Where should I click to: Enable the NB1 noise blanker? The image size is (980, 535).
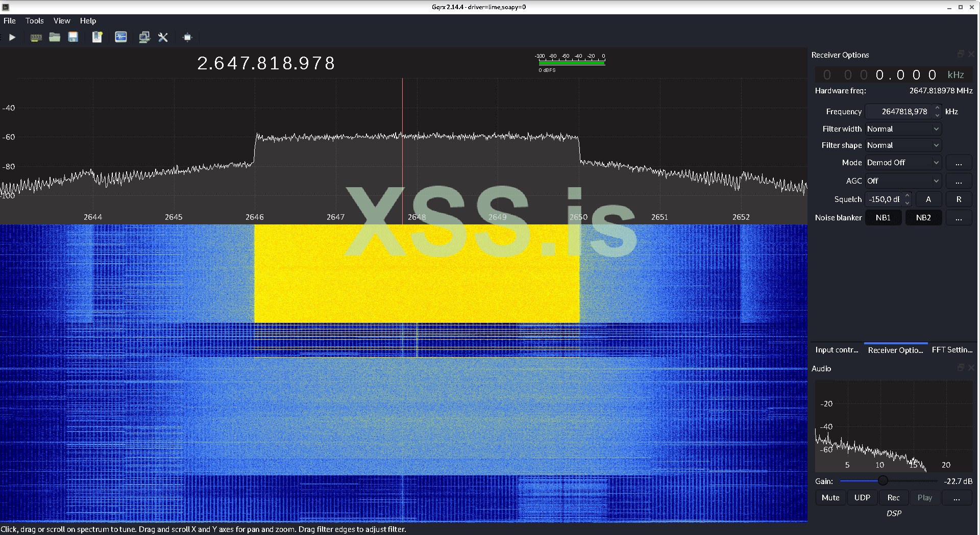point(884,217)
